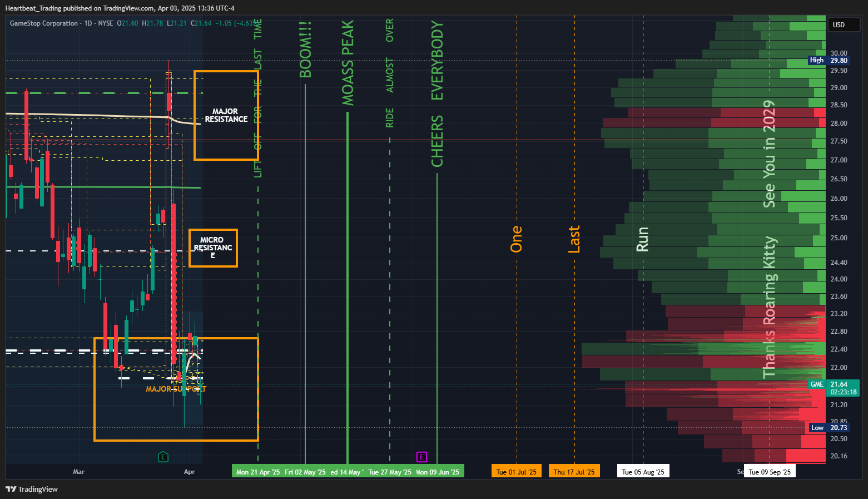Screen dimensions: 868x499
Task: Click the -1.05 (-4.63%) change value
Action: pos(238,23)
